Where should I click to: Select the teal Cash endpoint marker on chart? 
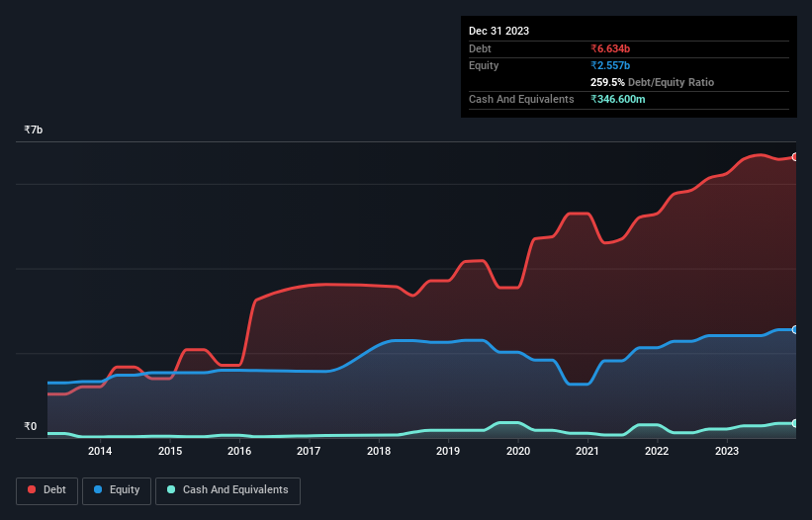click(x=795, y=423)
